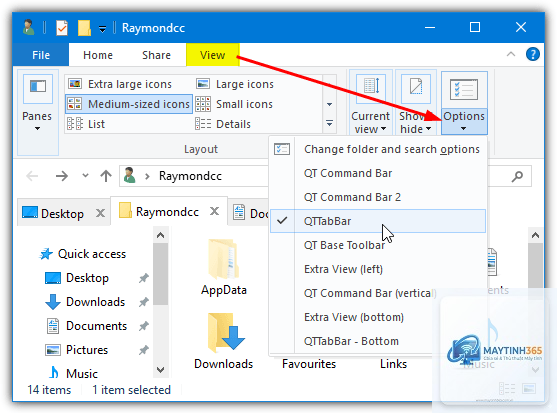The width and height of the screenshot is (557, 413).
Task: Select the Links folder label
Action: pyautogui.click(x=393, y=364)
